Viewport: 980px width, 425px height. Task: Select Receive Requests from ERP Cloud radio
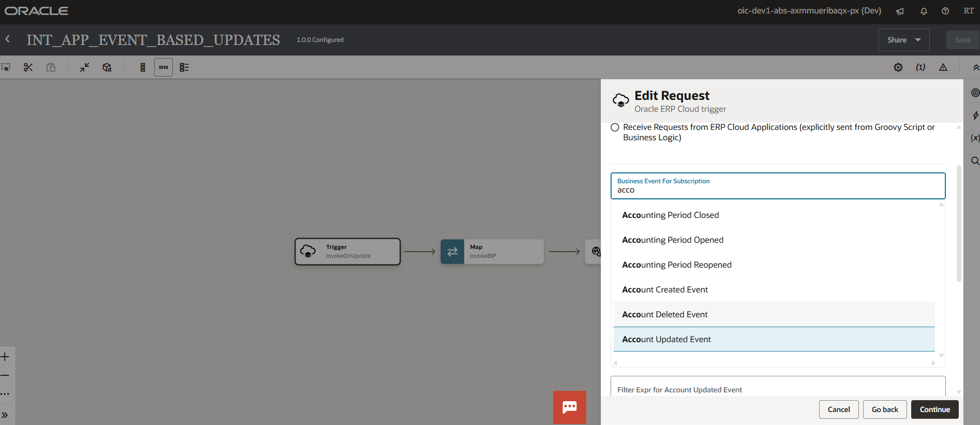coord(615,127)
